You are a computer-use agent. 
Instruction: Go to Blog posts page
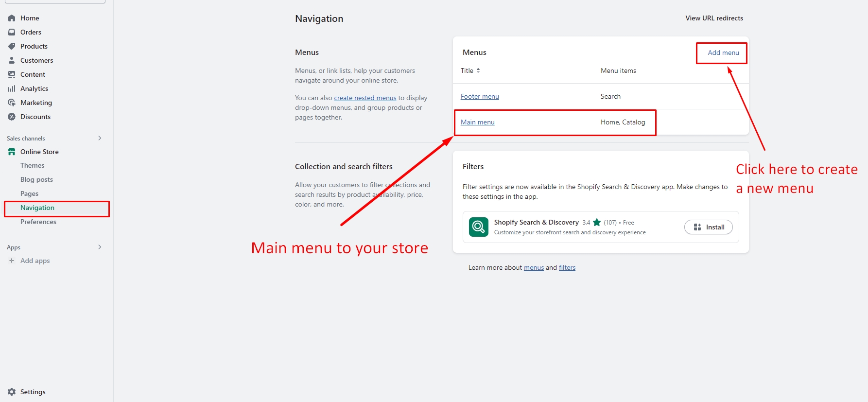pyautogui.click(x=36, y=179)
